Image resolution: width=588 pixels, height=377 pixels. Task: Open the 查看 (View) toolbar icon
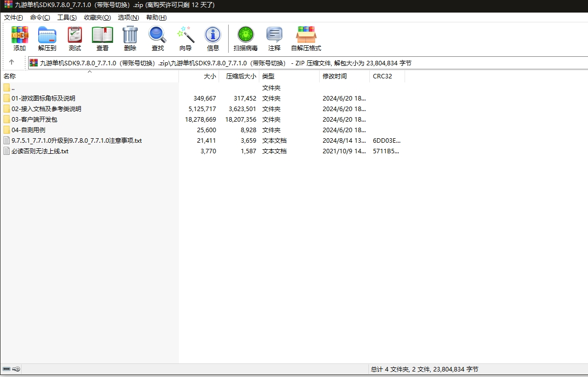103,38
